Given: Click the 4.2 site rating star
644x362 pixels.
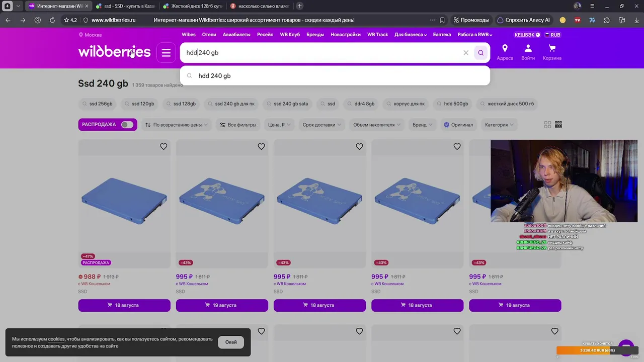Looking at the screenshot, I should (70, 20).
